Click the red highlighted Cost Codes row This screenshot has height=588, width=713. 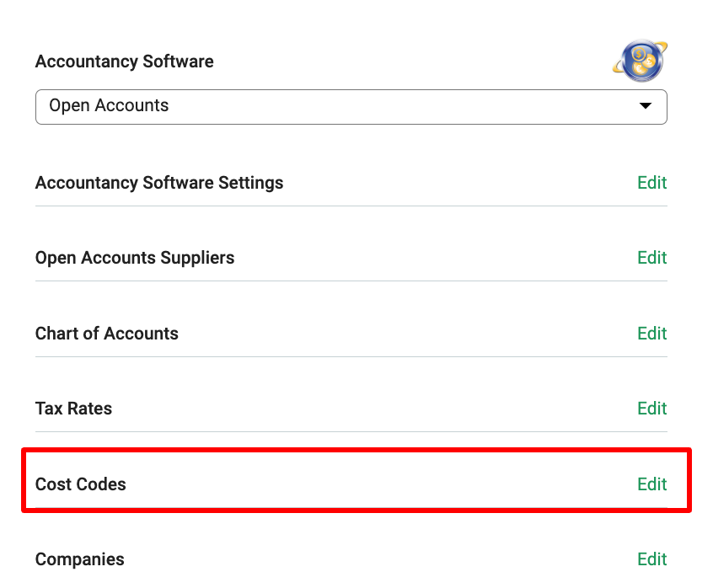pyautogui.click(x=356, y=480)
